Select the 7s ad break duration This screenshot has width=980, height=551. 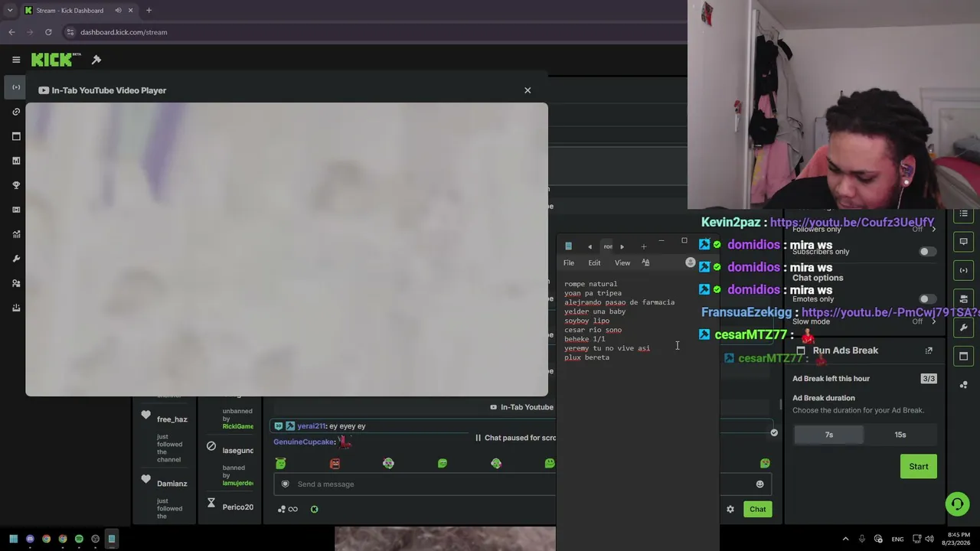(x=828, y=435)
